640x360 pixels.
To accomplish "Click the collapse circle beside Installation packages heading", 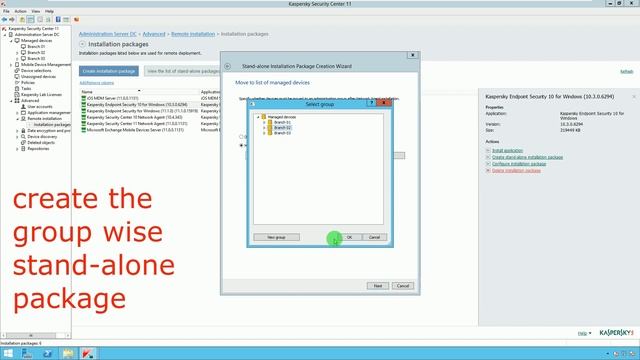I will coord(82,44).
